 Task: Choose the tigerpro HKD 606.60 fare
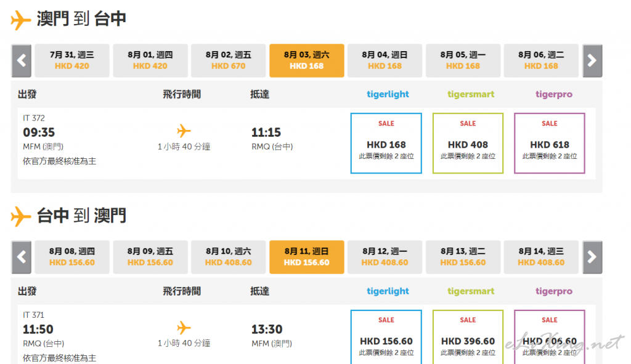coord(550,337)
